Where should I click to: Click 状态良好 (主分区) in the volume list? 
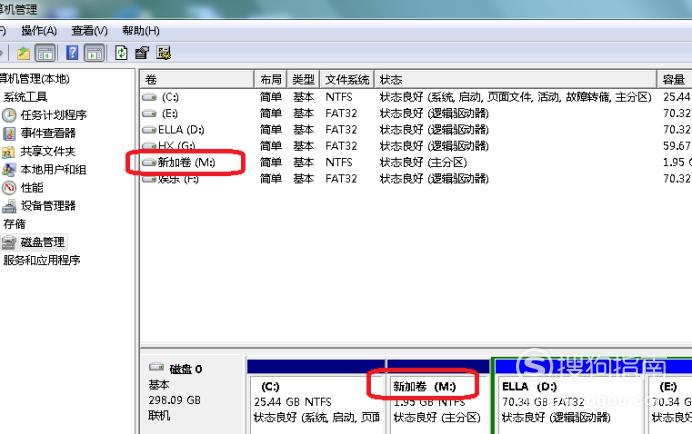[423, 162]
